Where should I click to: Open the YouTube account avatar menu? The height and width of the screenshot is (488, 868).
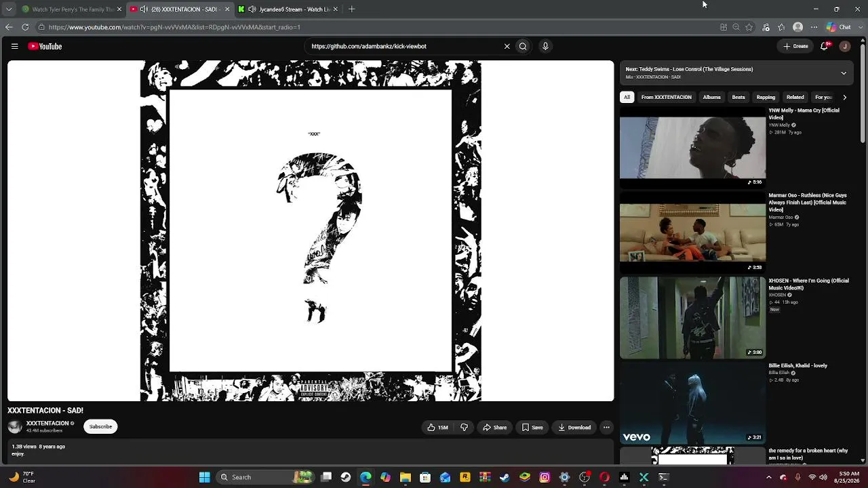[844, 46]
